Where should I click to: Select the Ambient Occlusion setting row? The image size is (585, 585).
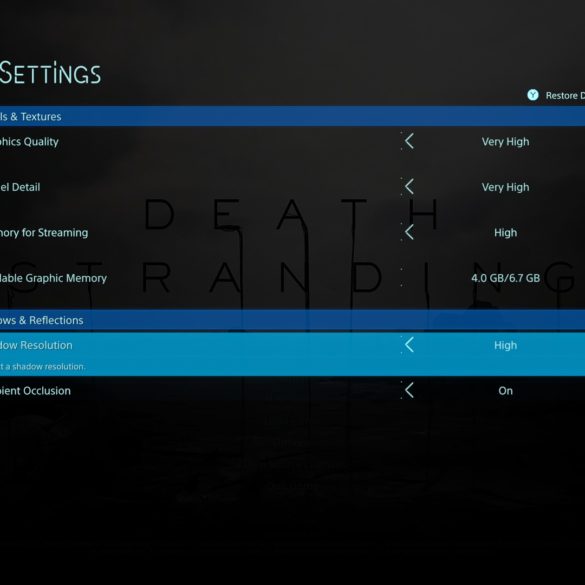[292, 391]
